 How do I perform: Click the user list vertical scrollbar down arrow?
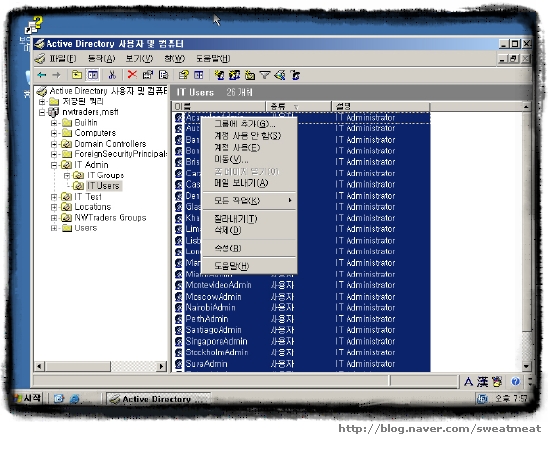pyautogui.click(x=526, y=366)
